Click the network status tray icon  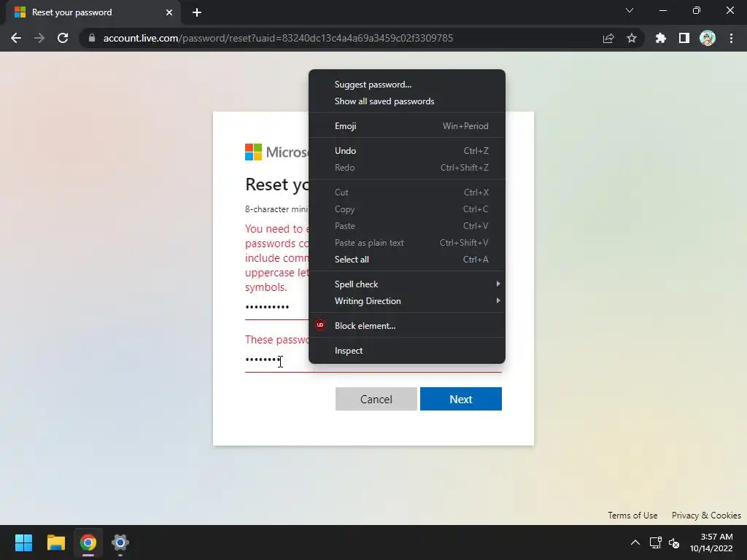pos(656,542)
